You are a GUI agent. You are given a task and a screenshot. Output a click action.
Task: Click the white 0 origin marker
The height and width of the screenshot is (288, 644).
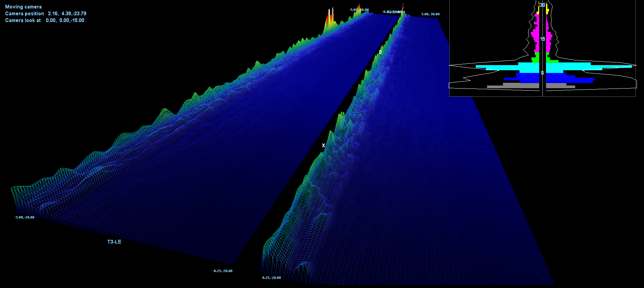point(380,52)
